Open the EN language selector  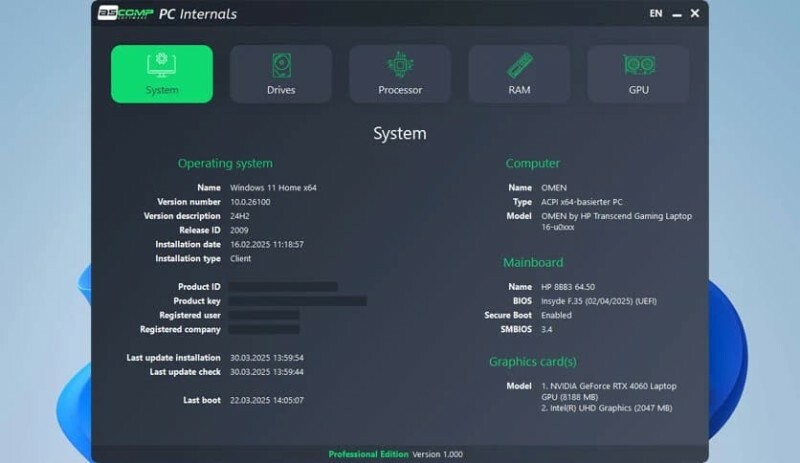click(x=656, y=14)
